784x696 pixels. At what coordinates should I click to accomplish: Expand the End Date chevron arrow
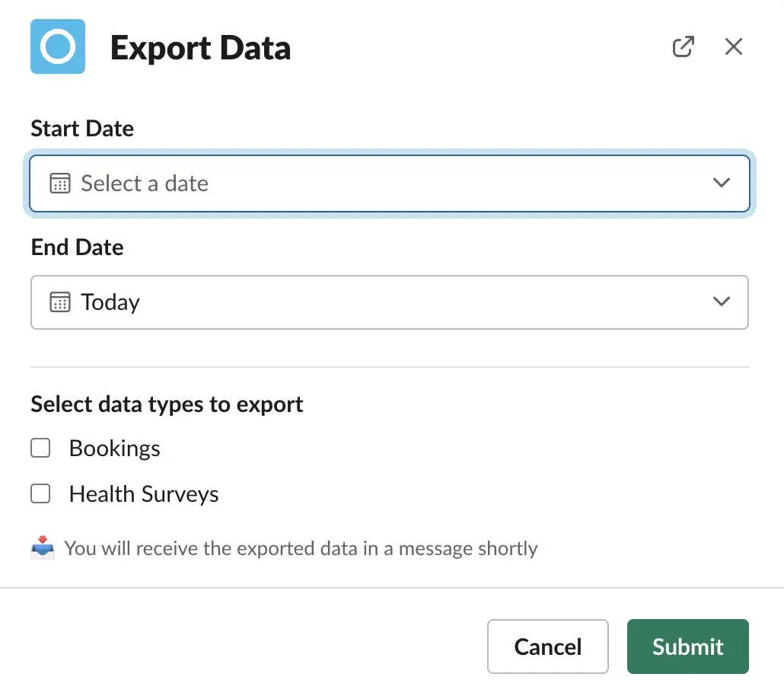(x=721, y=302)
